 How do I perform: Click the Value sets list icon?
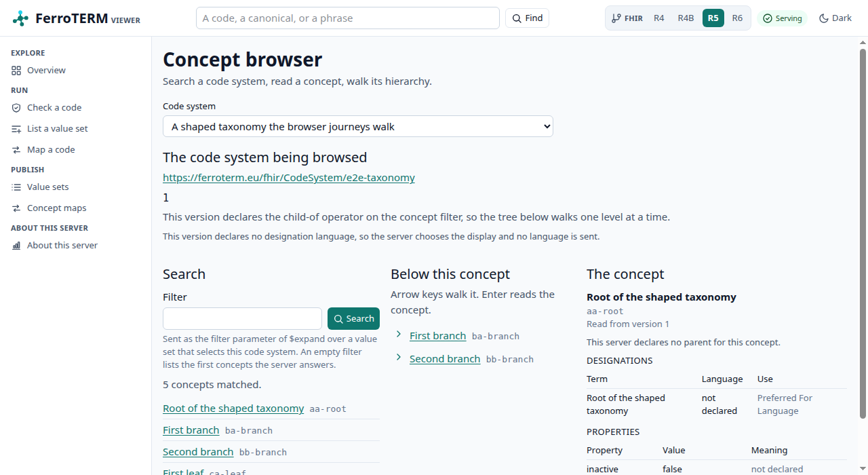pos(16,187)
